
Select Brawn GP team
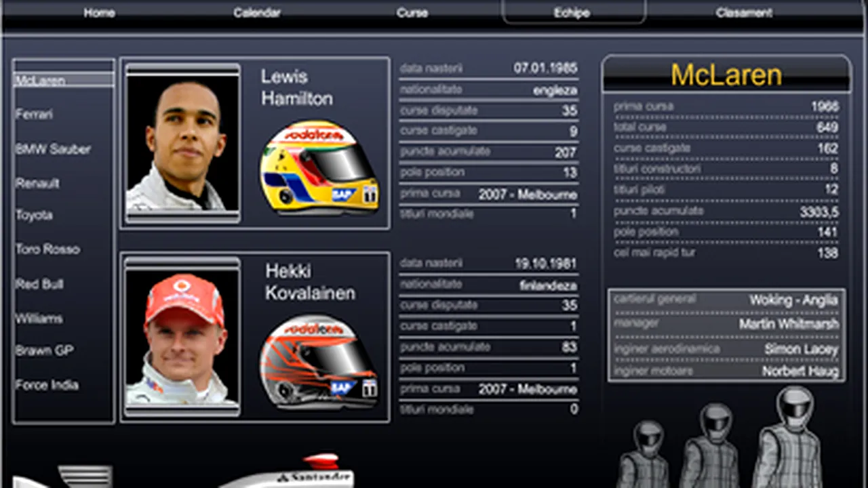coord(44,351)
